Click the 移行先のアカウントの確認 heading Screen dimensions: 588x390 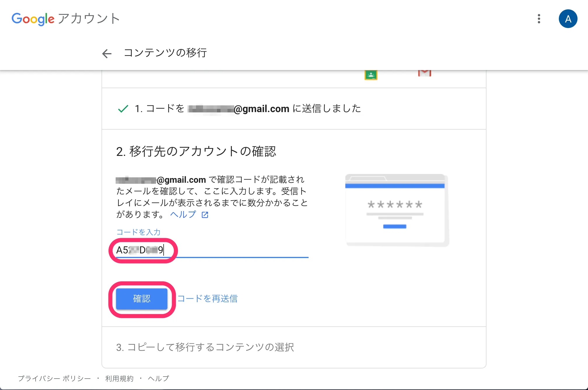(196, 152)
